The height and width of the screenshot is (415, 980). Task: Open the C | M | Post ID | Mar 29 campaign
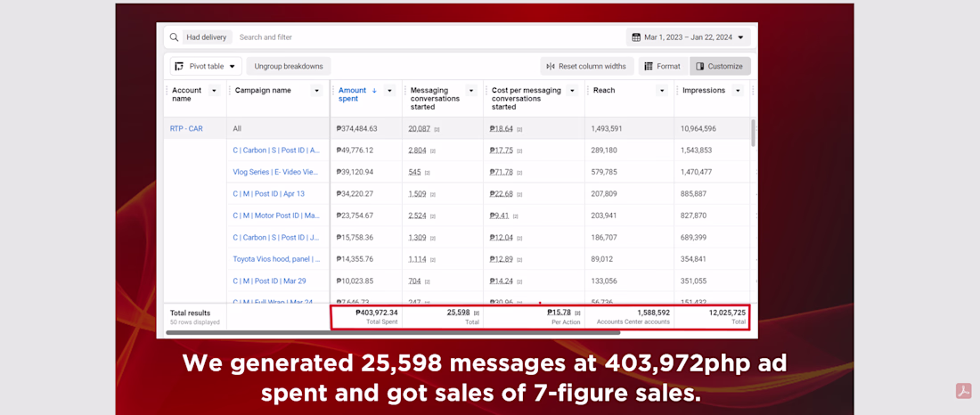tap(269, 281)
